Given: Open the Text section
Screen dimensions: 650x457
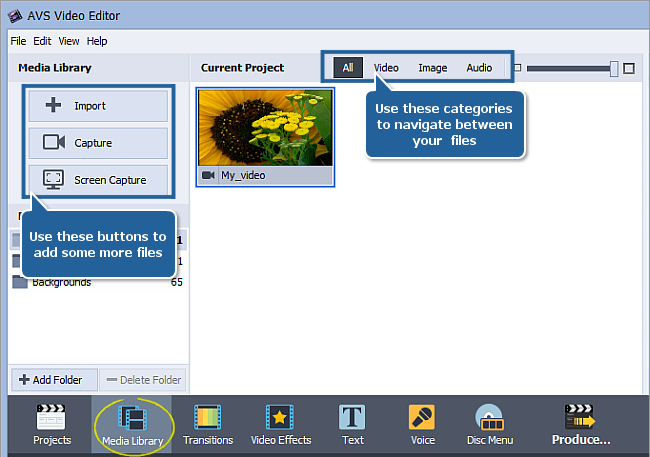Looking at the screenshot, I should click(352, 425).
